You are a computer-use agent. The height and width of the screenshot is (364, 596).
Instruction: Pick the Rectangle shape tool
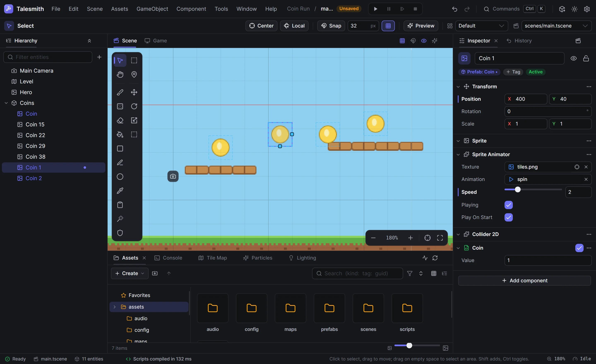(x=120, y=148)
